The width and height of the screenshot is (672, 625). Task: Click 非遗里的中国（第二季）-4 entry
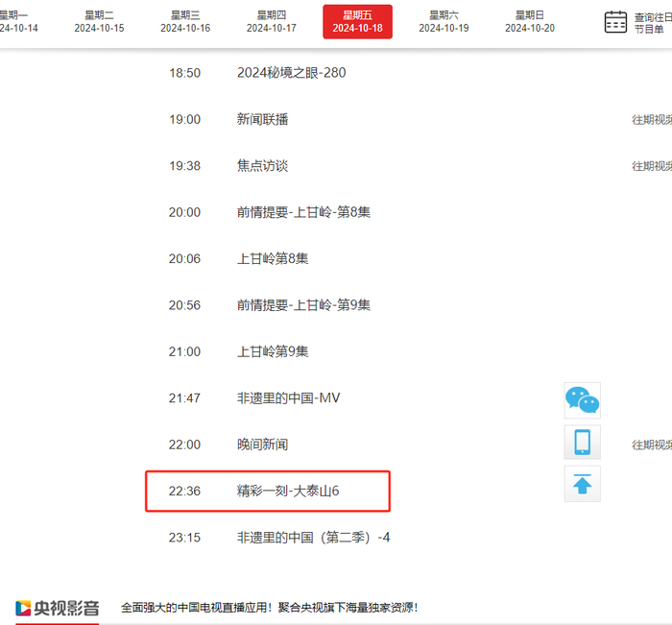pyautogui.click(x=313, y=538)
